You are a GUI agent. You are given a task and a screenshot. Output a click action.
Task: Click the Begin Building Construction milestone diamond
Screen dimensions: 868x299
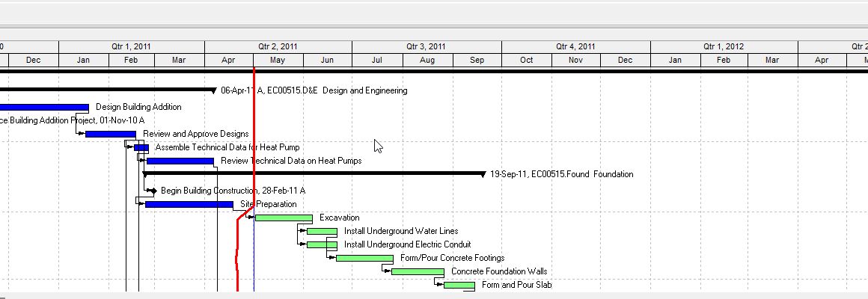153,191
